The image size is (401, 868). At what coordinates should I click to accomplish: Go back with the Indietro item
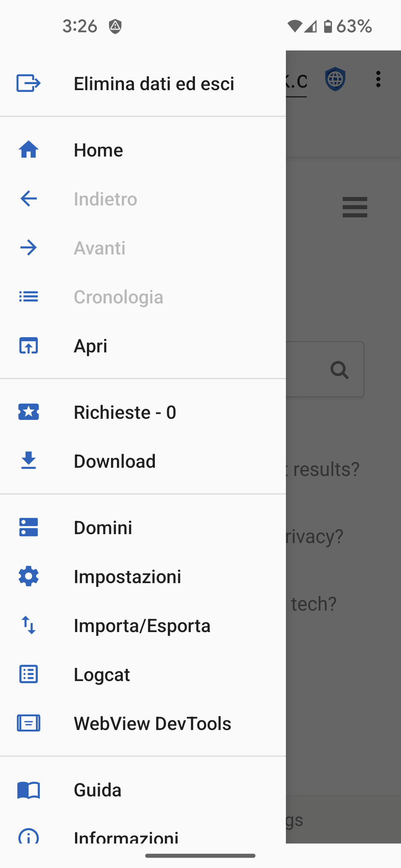105,199
